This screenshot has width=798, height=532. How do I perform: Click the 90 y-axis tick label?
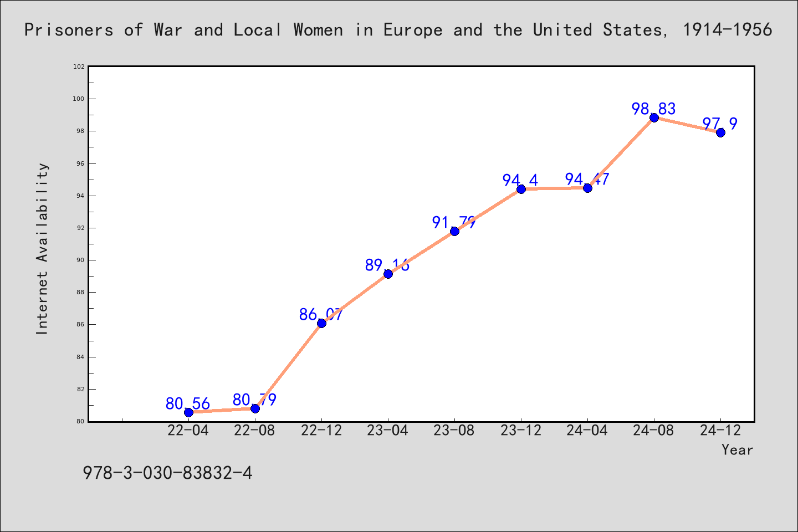[x=81, y=260]
